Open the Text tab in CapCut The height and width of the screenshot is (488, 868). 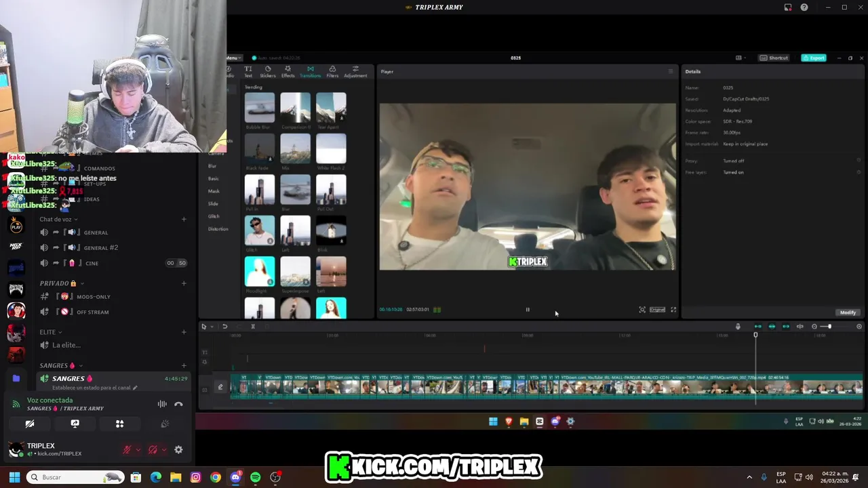pos(248,71)
